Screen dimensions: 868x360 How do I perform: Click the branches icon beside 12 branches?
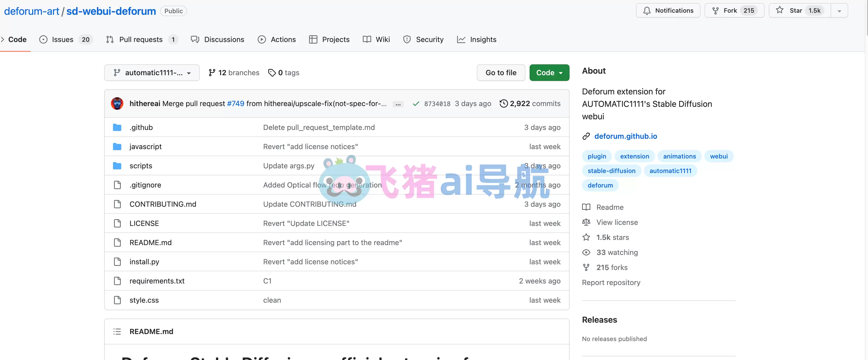(x=212, y=73)
